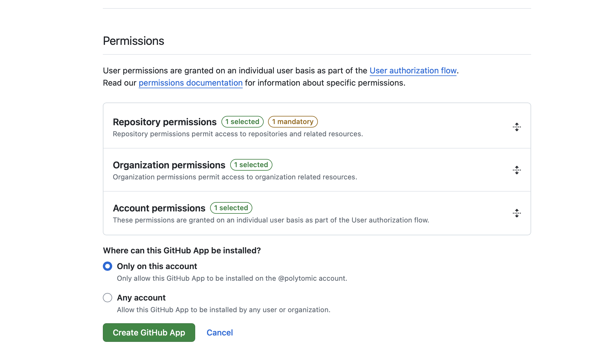Open the Account permissions section heading
Image resolution: width=613 pixels, height=364 pixels.
coord(159,208)
